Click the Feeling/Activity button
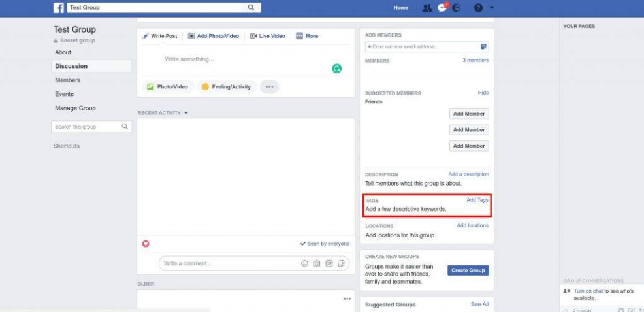Viewport: 644px width, 313px height. pos(227,87)
